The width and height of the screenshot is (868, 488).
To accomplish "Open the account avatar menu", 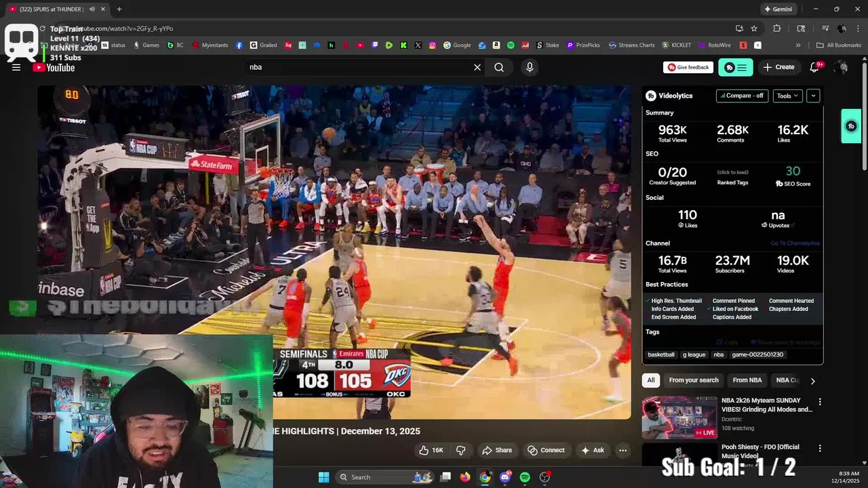I will coord(842,67).
